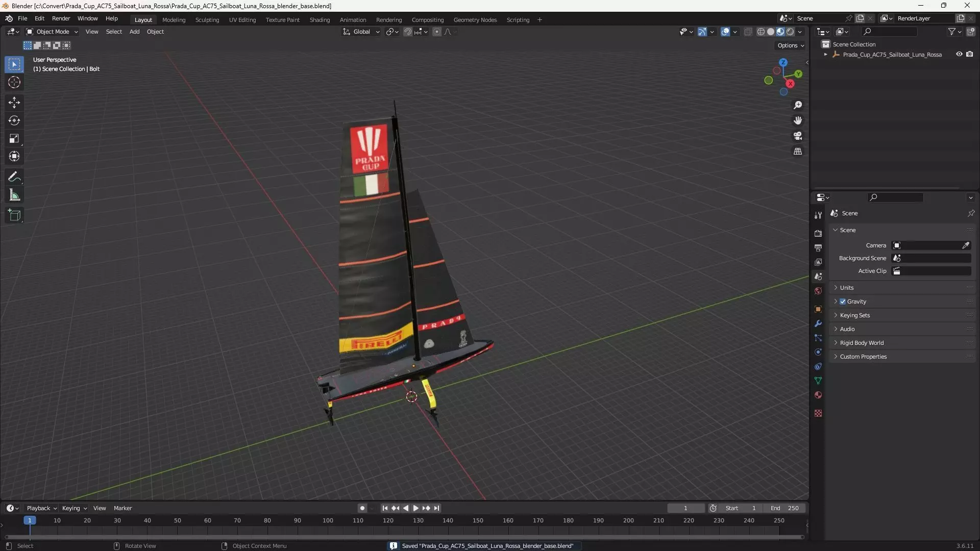This screenshot has width=980, height=551.
Task: Toggle the Gravity checkbox
Action: (843, 302)
